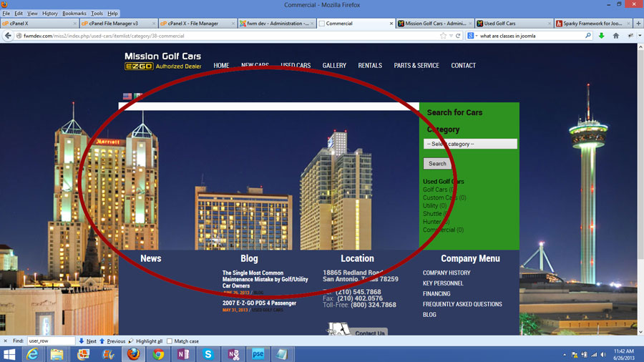Open BLOG in Company Menu
644x362 pixels.
click(429, 315)
